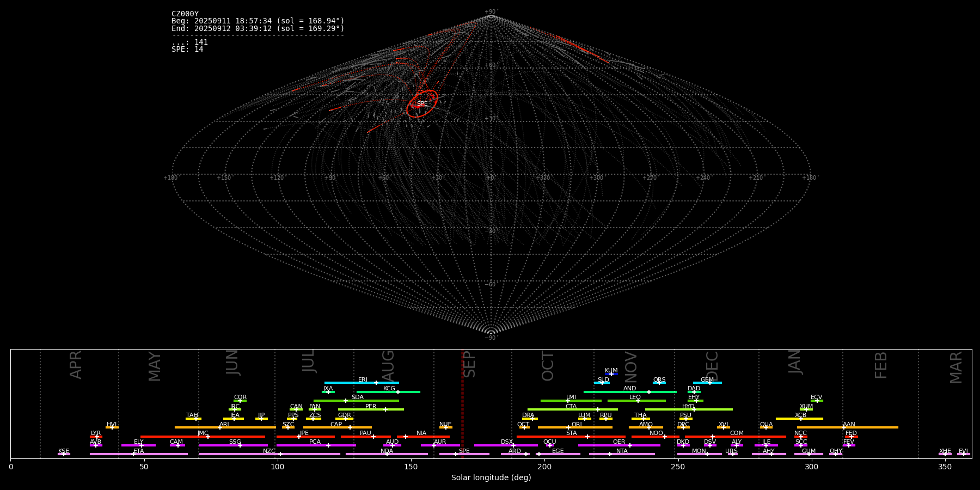
Task: Click the PCA shower label
Action: tap(315, 442)
